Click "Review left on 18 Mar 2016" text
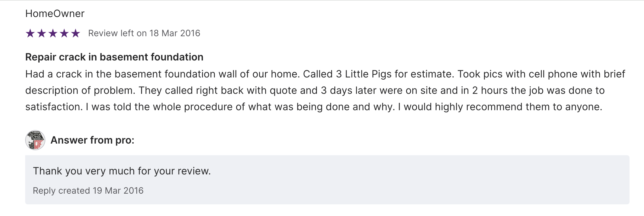Viewport: 644px width, 216px height. [x=144, y=33]
